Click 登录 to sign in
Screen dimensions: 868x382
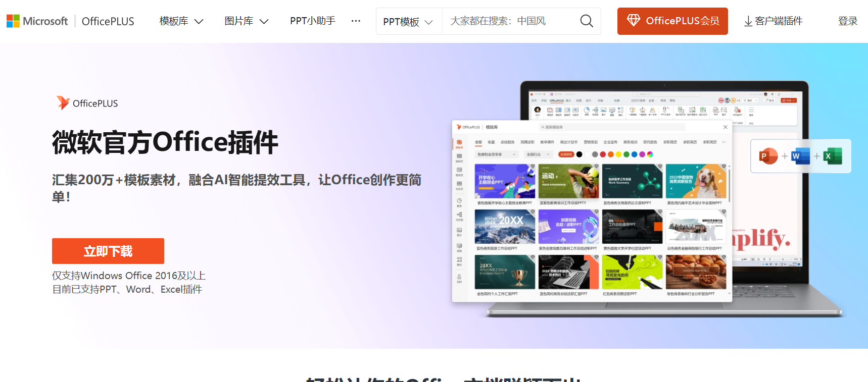847,21
